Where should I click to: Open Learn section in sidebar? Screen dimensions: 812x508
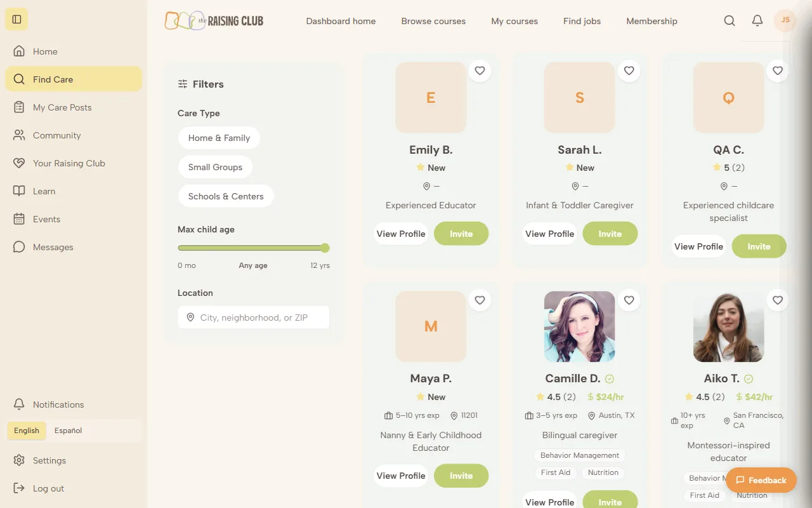click(x=74, y=191)
